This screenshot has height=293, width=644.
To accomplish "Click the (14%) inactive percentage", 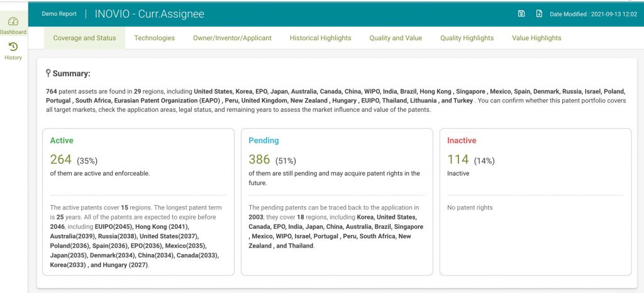I will coord(484,160).
